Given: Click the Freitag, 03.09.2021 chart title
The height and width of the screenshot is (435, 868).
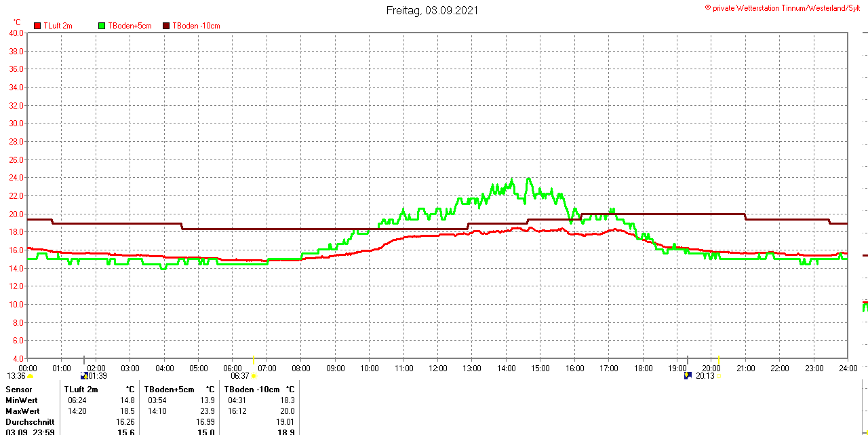Looking at the screenshot, I should pyautogui.click(x=432, y=10).
